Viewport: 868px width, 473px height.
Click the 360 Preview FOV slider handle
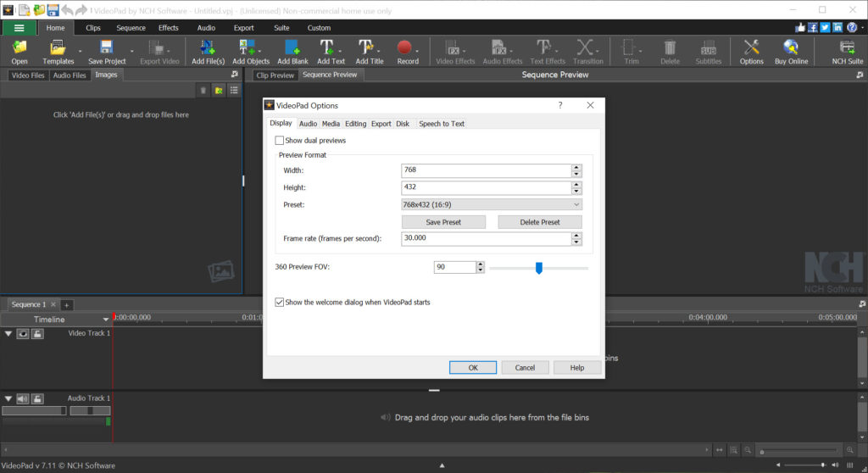tap(538, 268)
